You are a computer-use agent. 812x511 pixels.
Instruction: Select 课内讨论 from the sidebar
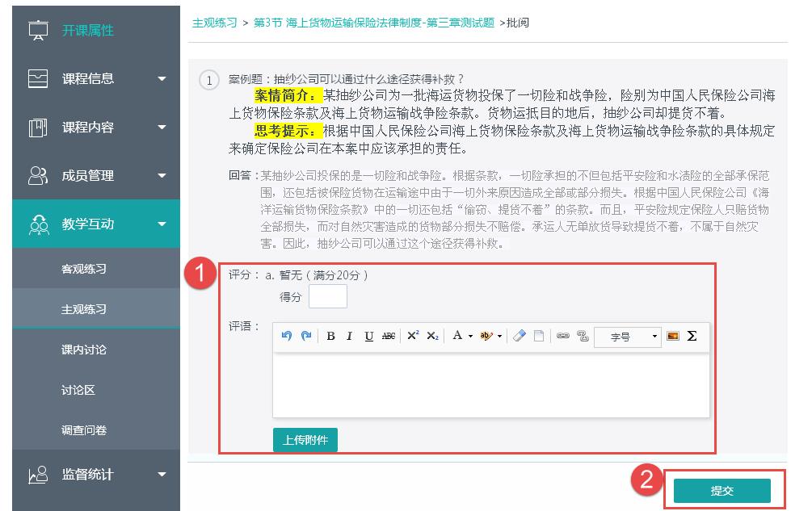click(84, 350)
